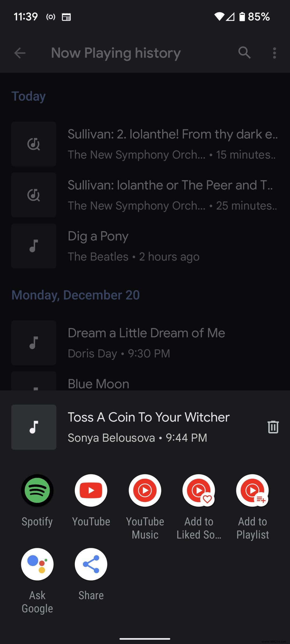Share the Toss A Coin song
Screen dimensions: 290x644
coord(91,564)
